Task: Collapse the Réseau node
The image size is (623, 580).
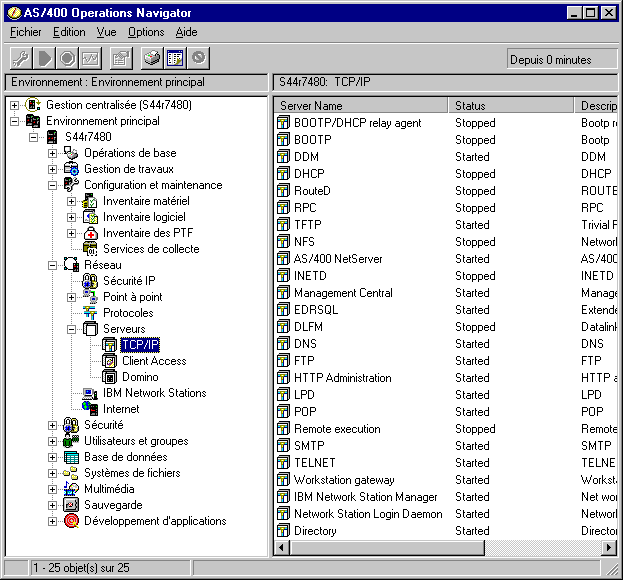Action: [52, 265]
